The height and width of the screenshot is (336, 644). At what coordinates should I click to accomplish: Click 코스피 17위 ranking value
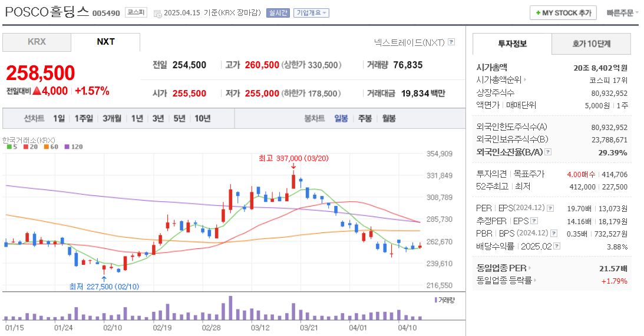[609, 81]
